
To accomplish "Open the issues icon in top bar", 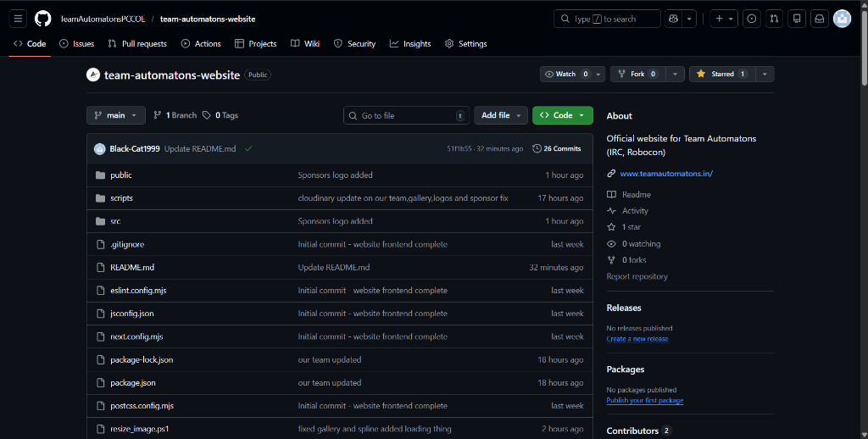I will (x=751, y=19).
